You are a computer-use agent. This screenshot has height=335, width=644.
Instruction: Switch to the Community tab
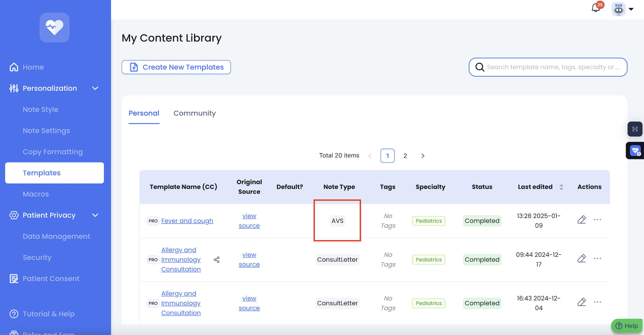point(194,113)
